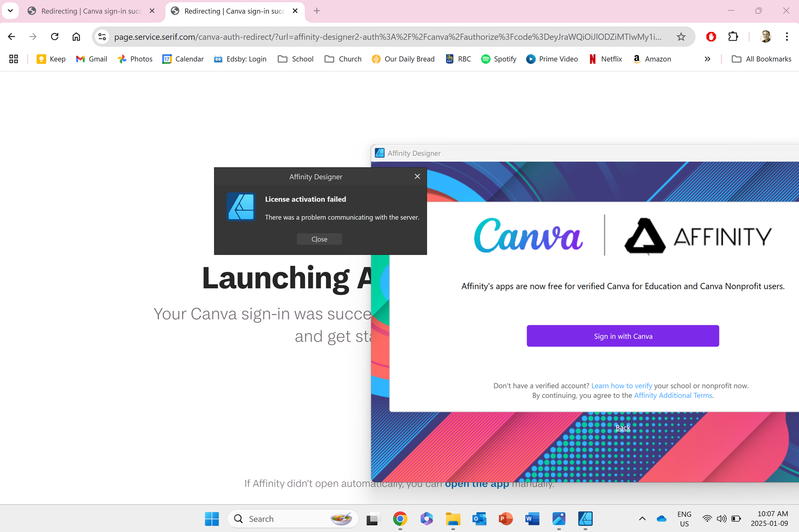Image resolution: width=799 pixels, height=532 pixels.
Task: Click the browser Forward arrow
Action: click(x=33, y=37)
